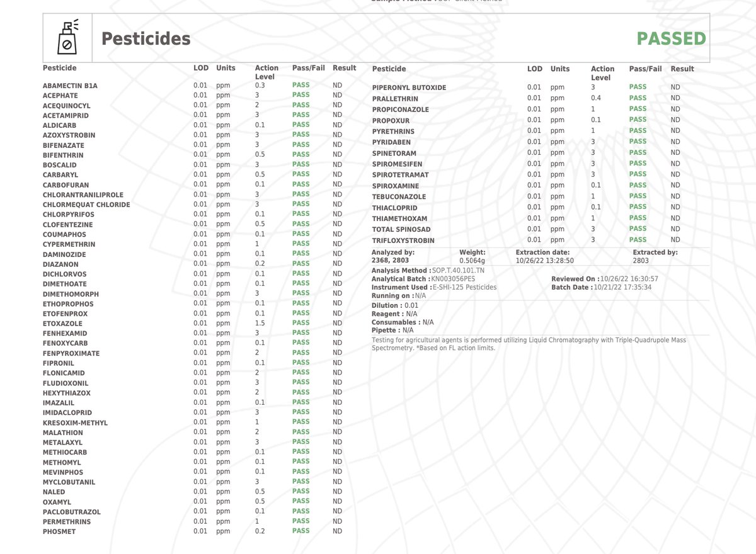
Task: Select the BOSCALID entry
Action: click(60, 165)
